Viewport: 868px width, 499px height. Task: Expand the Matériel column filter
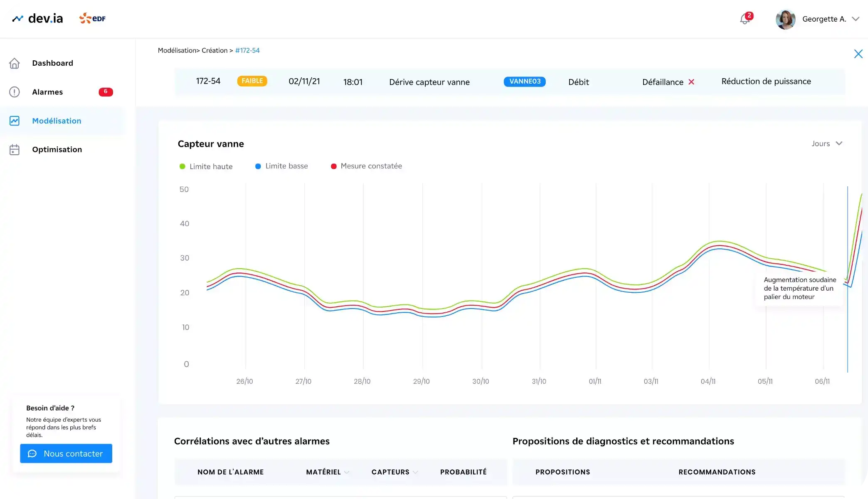click(x=347, y=472)
